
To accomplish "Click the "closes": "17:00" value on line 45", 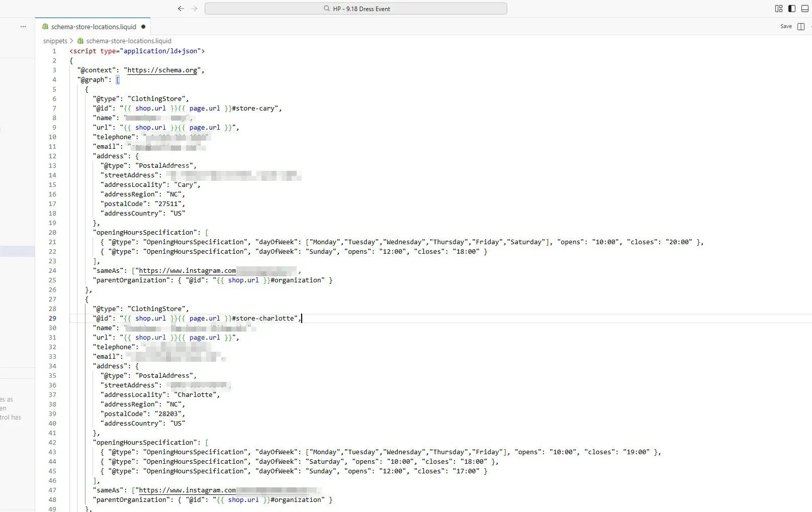I will [x=466, y=471].
